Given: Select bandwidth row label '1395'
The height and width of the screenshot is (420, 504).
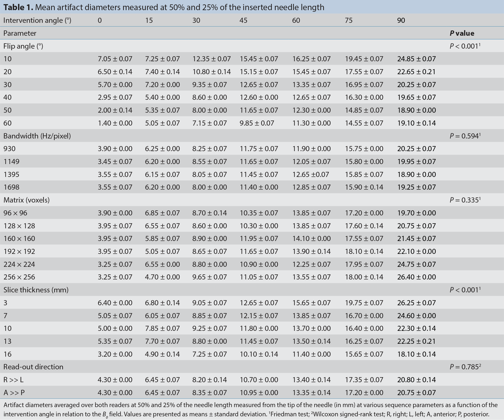Looking at the screenshot, I should pyautogui.click(x=11, y=175).
